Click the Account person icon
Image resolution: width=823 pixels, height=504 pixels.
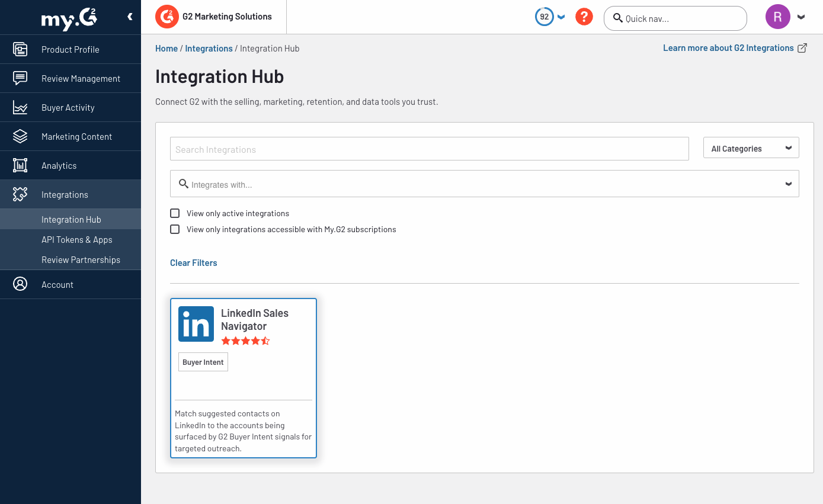20,284
